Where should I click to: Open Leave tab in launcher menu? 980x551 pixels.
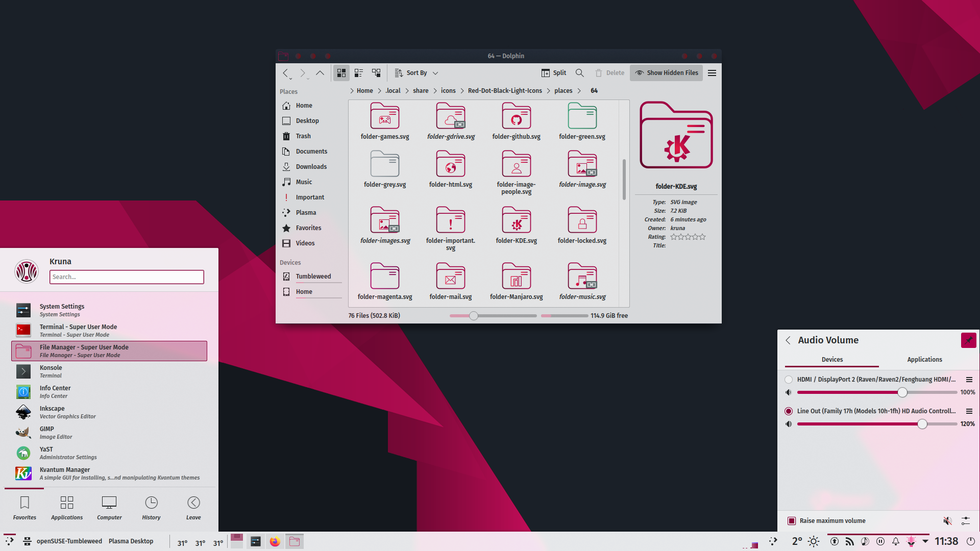pos(193,508)
